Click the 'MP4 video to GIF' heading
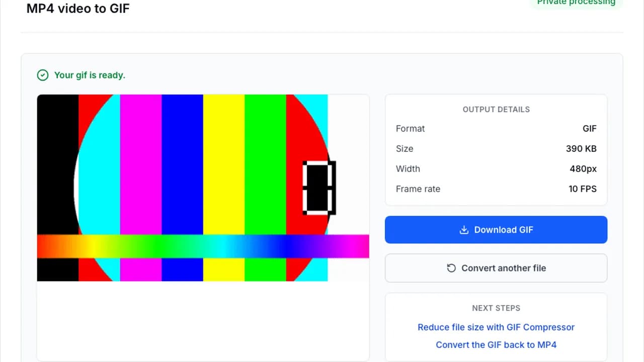The width and height of the screenshot is (644, 362). [78, 9]
